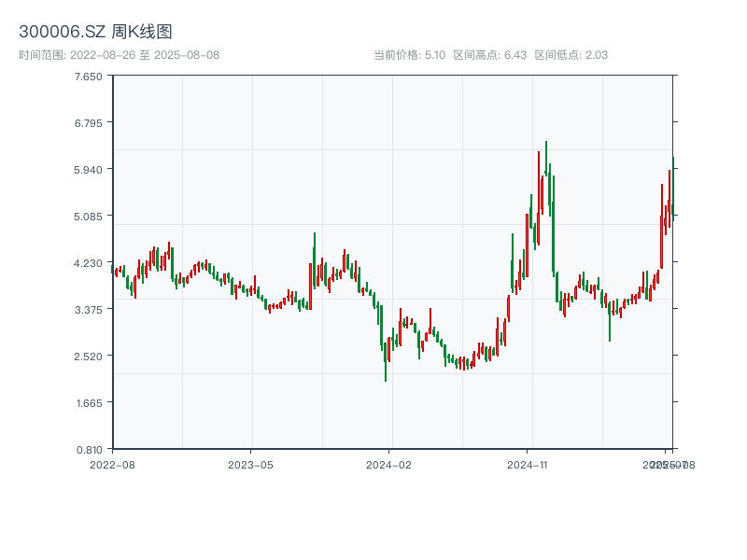Click the x-axis label 2022-08
Viewport: 747px width, 560px height.
112,465
